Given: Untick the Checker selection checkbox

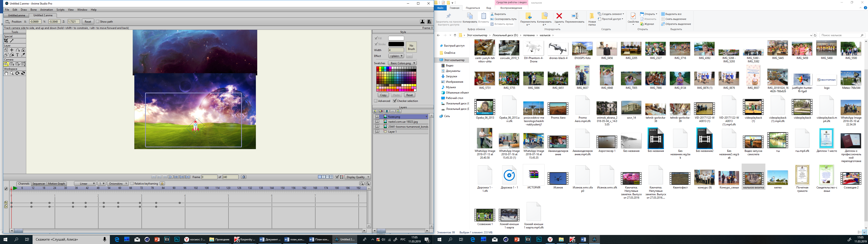Looking at the screenshot, I should tap(395, 101).
